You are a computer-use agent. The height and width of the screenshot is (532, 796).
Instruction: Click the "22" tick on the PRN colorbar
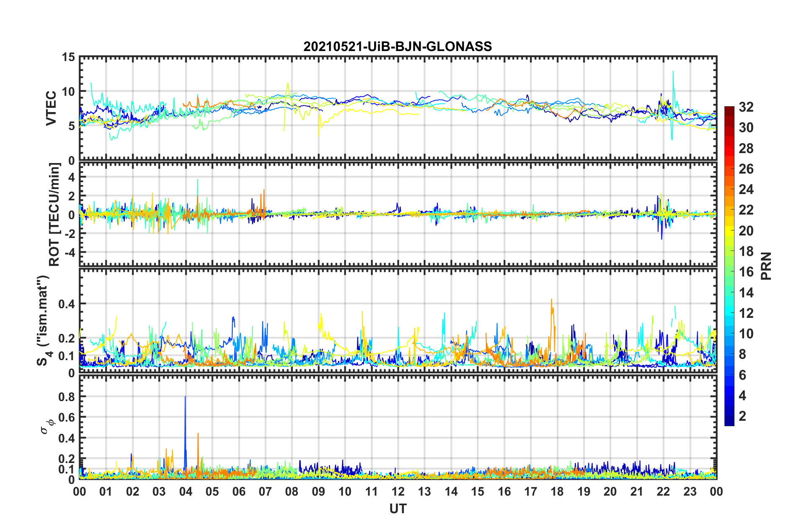point(746,210)
